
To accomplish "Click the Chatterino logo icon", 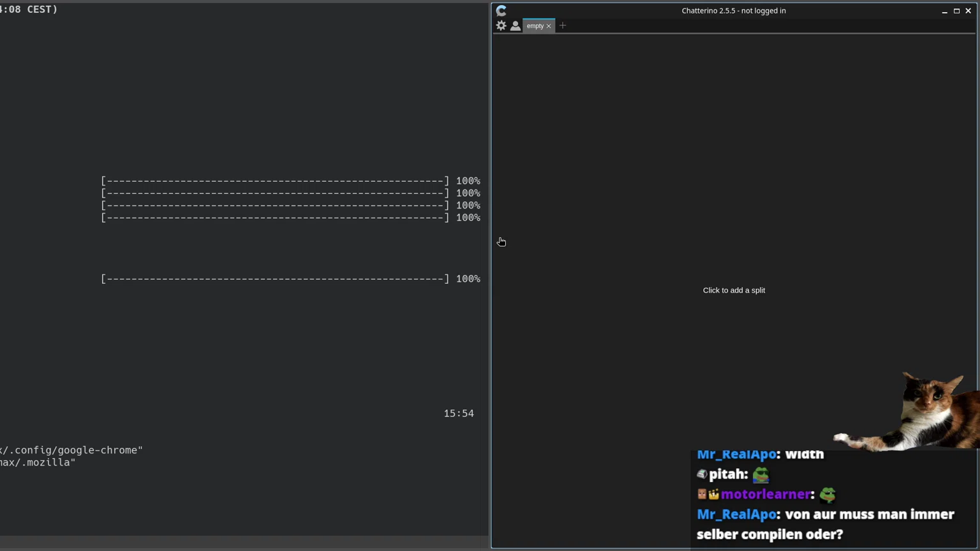I will (x=501, y=10).
